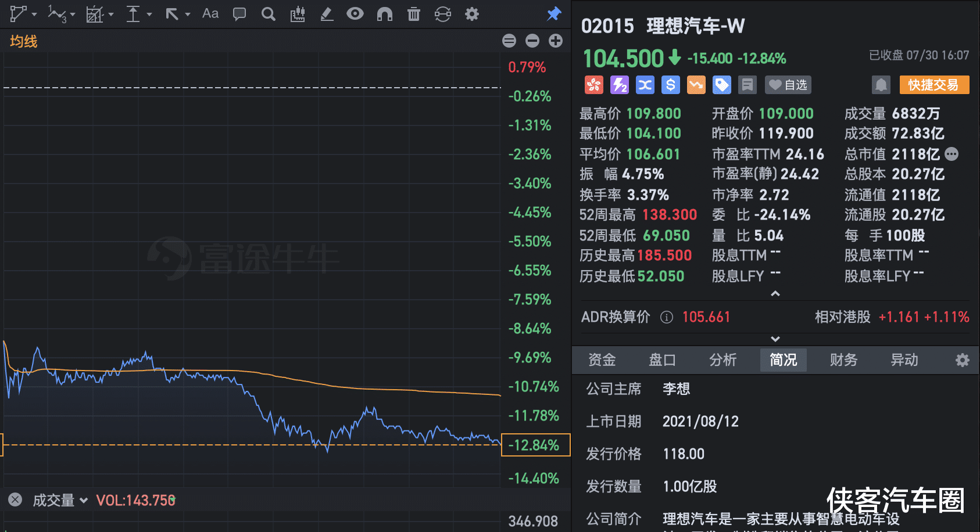Click the speech bubble comment tool
The image size is (980, 532).
coord(239,14)
